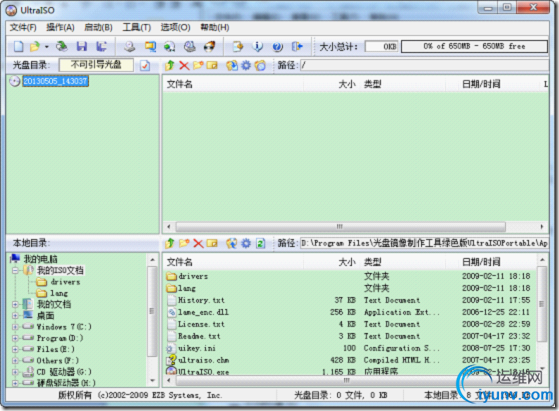The image size is (559, 411).
Task: Click the gear icon in 光盘目录 toolbar
Action: [246, 65]
